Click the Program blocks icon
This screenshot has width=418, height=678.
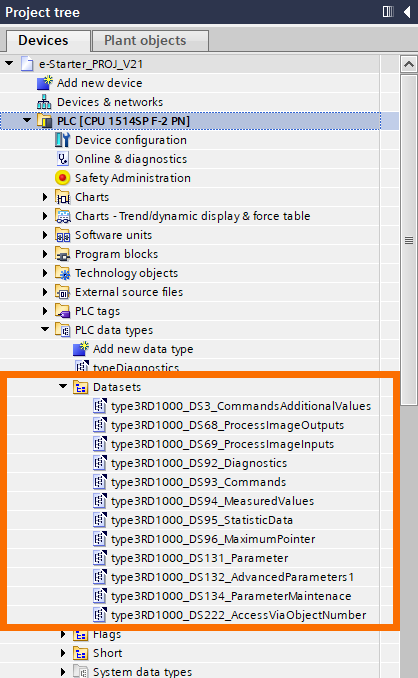pyautogui.click(x=63, y=254)
